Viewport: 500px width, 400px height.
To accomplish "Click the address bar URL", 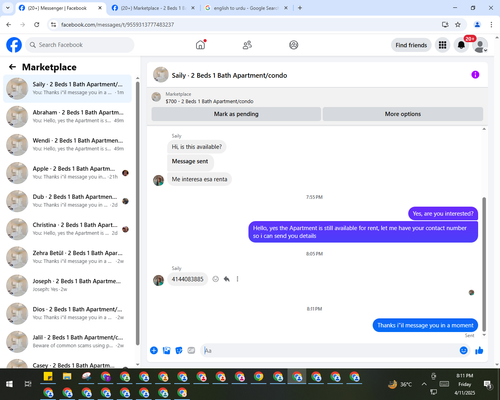I will pyautogui.click(x=117, y=25).
